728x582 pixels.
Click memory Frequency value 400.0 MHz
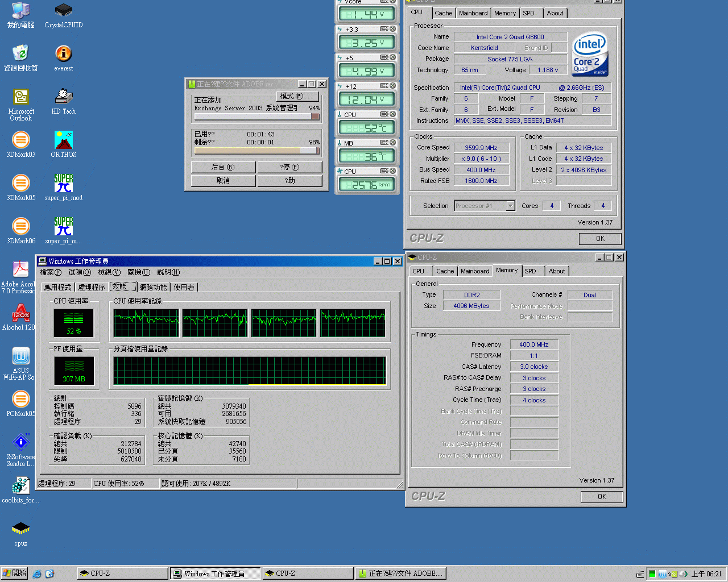pyautogui.click(x=534, y=344)
